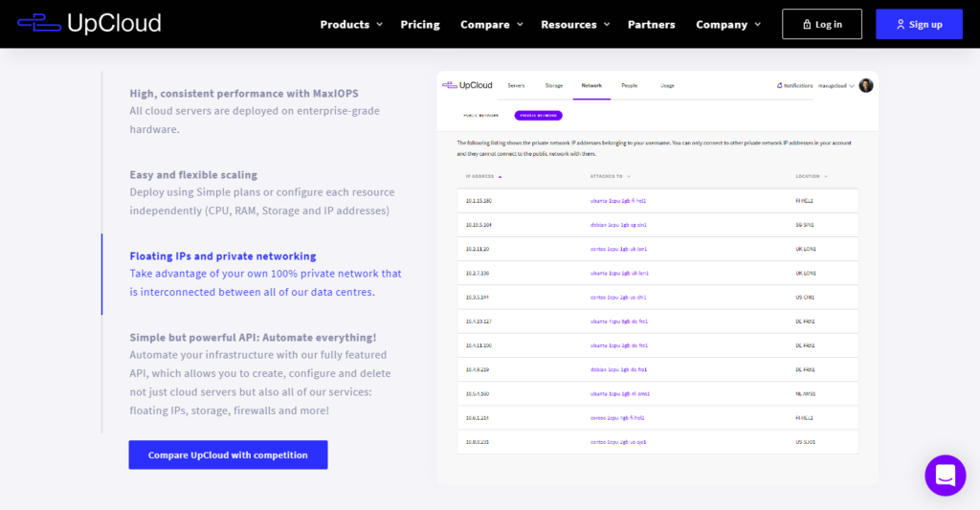The image size is (980, 510).
Task: Click the user avatar in dashboard preview
Action: click(866, 85)
